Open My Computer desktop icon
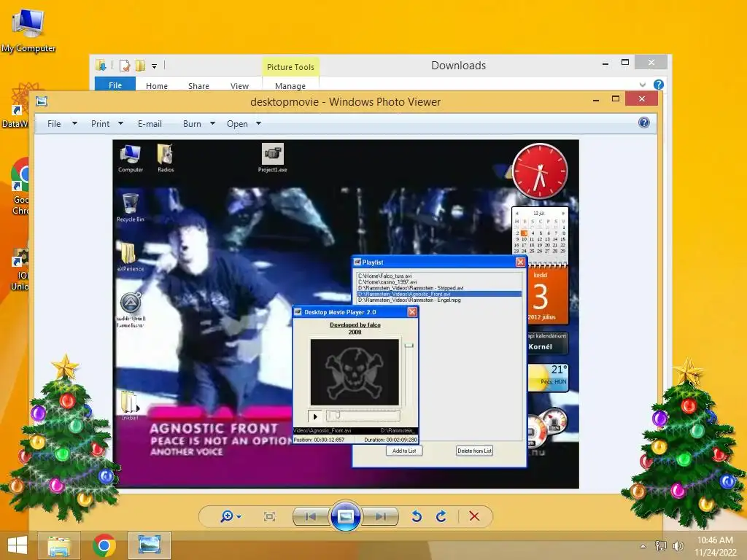The width and height of the screenshot is (747, 560). [x=28, y=30]
